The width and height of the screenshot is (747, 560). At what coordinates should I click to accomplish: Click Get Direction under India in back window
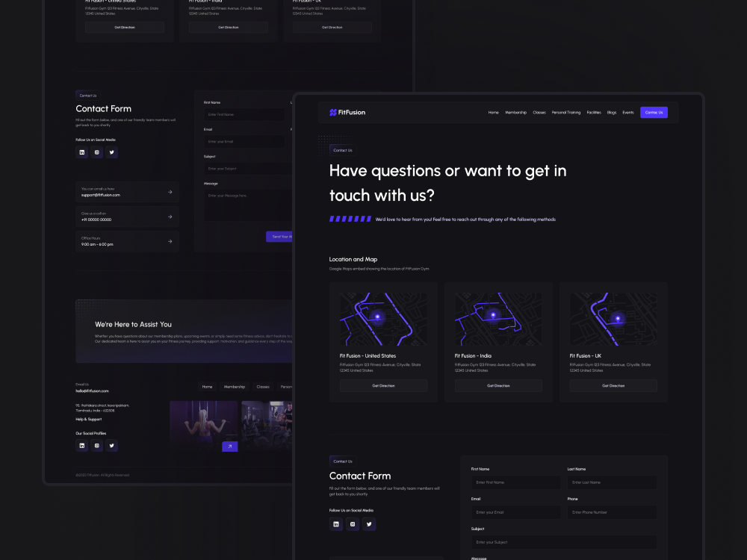pyautogui.click(x=228, y=27)
